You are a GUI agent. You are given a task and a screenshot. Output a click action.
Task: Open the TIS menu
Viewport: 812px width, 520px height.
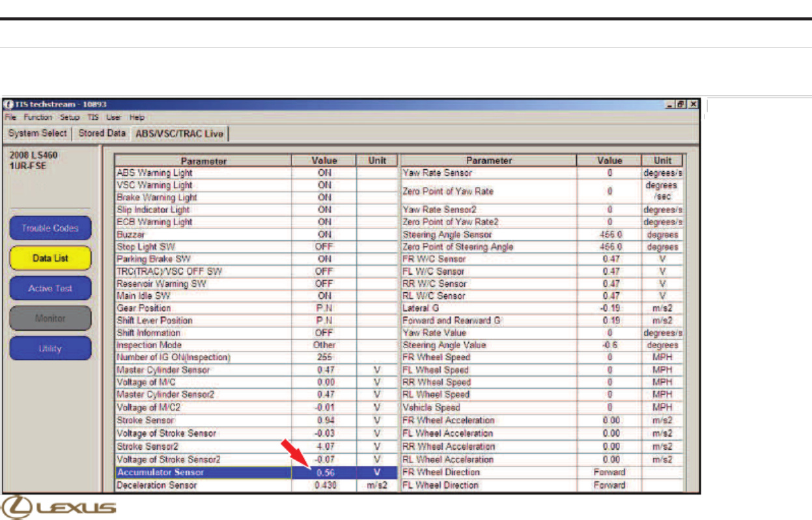[x=93, y=117]
